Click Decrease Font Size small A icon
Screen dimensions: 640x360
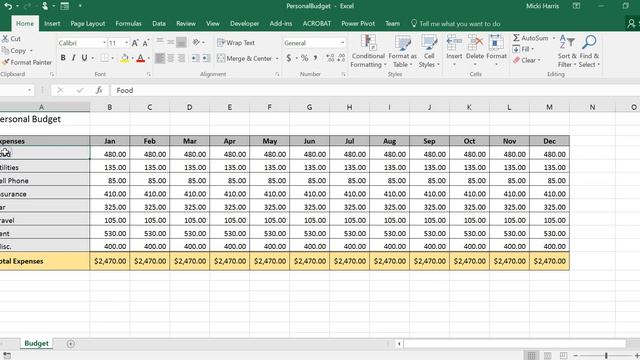point(145,43)
